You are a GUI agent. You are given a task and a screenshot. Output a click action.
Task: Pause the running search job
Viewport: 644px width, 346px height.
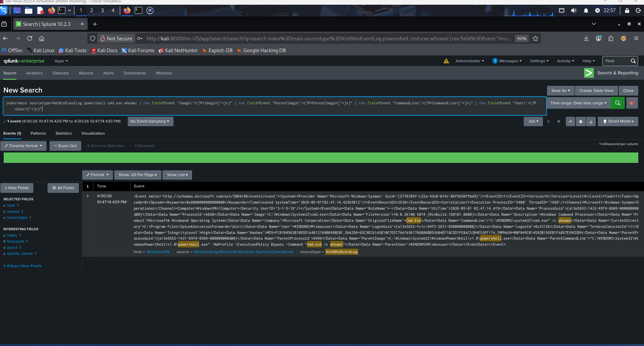548,122
